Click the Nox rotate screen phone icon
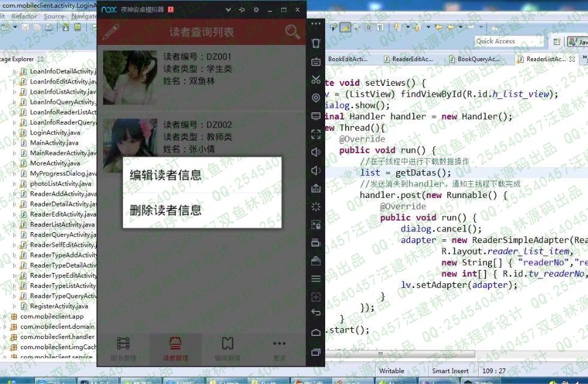The height and width of the screenshot is (384, 588). click(x=316, y=43)
